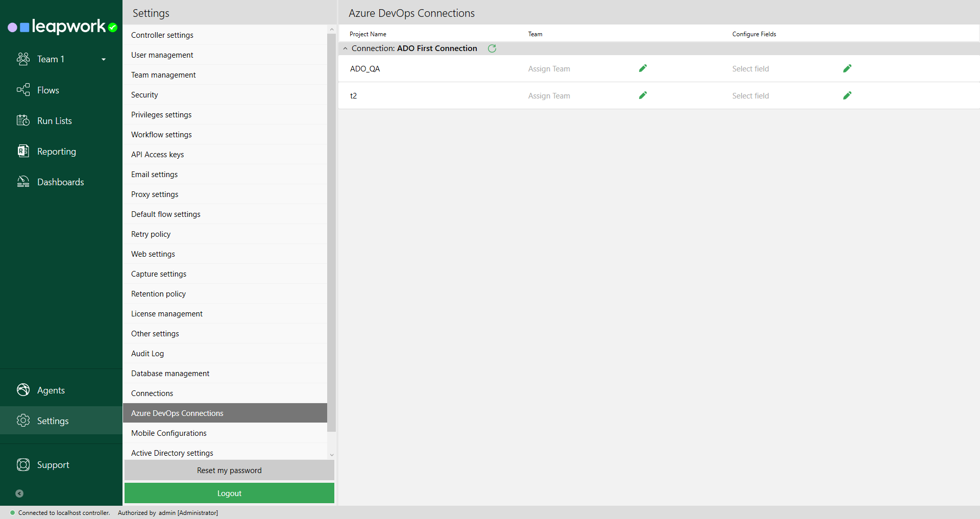
Task: Refresh the ADO First Connection
Action: [492, 48]
